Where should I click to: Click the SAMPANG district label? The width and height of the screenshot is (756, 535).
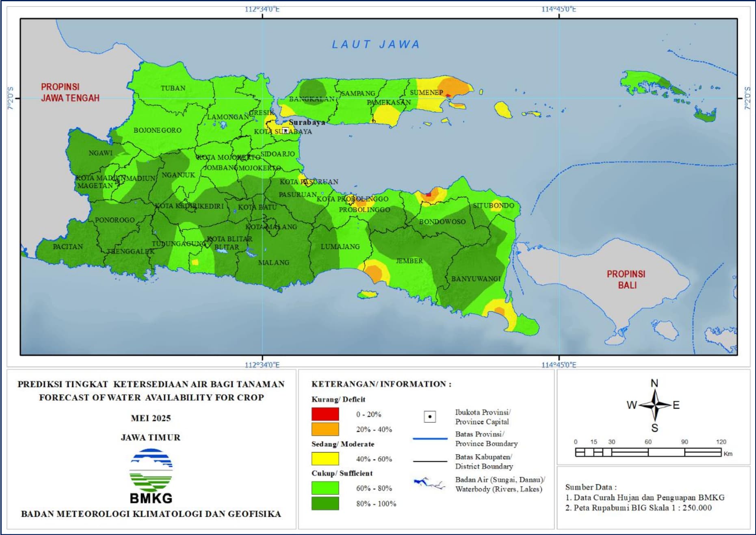click(x=358, y=93)
